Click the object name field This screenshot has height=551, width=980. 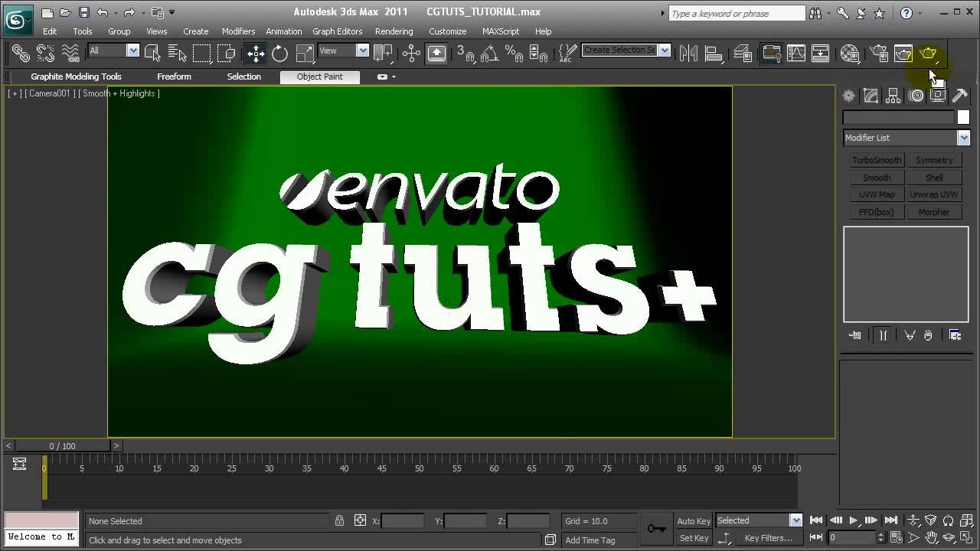[898, 117]
